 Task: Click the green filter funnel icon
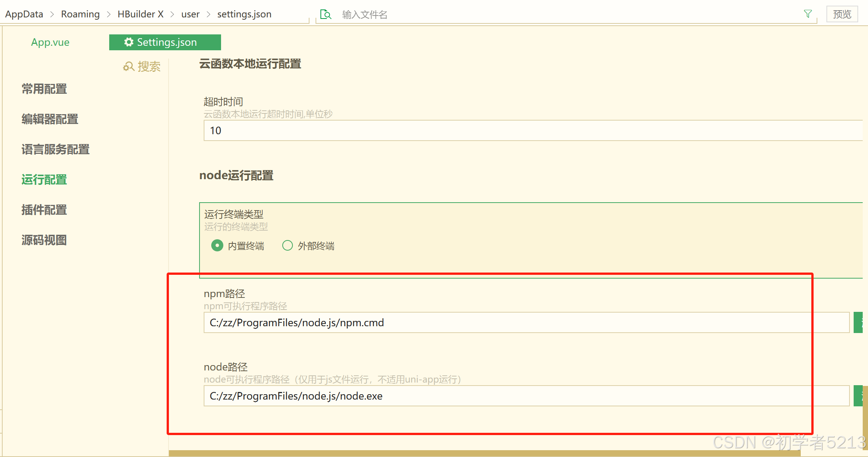(x=808, y=14)
